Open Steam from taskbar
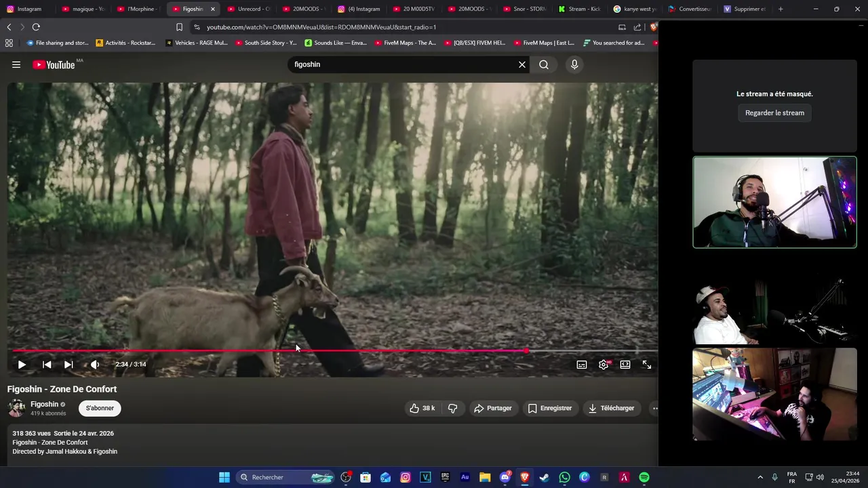Viewport: 868px width, 488px height. coord(544,477)
